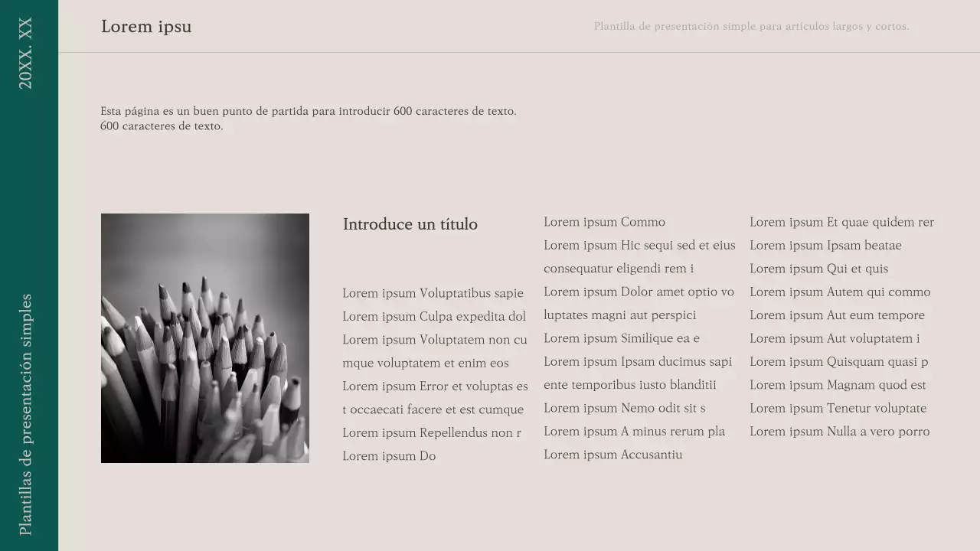Click the last line 'Lorem ipsum Nulla a vero porro'
The width and height of the screenshot is (980, 551).
click(839, 432)
